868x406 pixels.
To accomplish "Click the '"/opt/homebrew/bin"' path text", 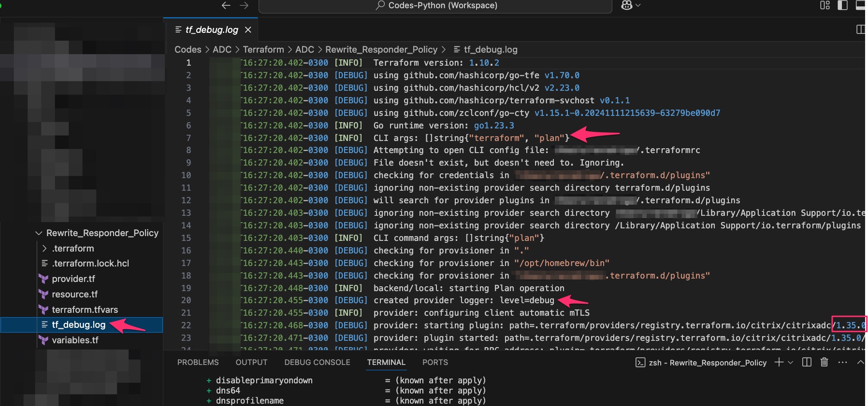I will (562, 263).
